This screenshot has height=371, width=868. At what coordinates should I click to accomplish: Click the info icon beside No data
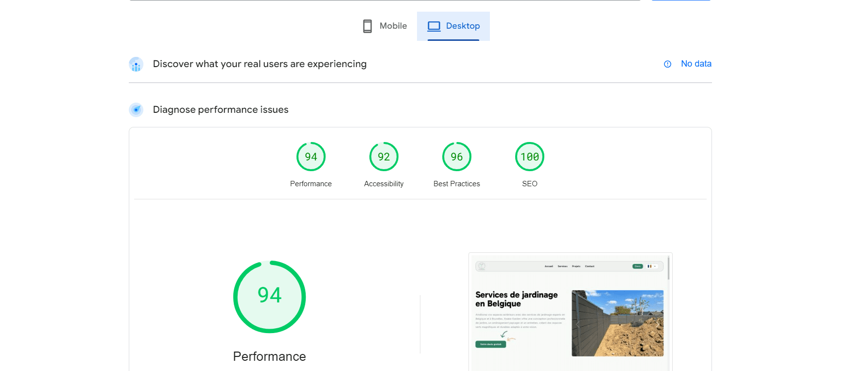click(x=667, y=64)
